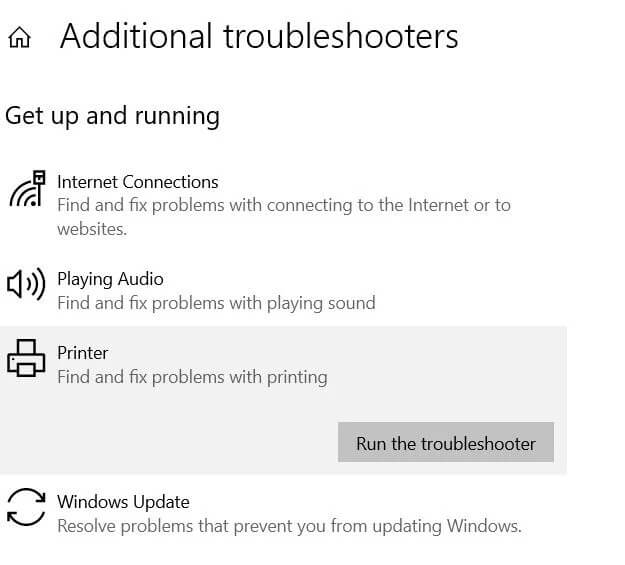This screenshot has height=565, width=625.
Task: Click the 'connecting to the Internet' description line
Action: 283,205
